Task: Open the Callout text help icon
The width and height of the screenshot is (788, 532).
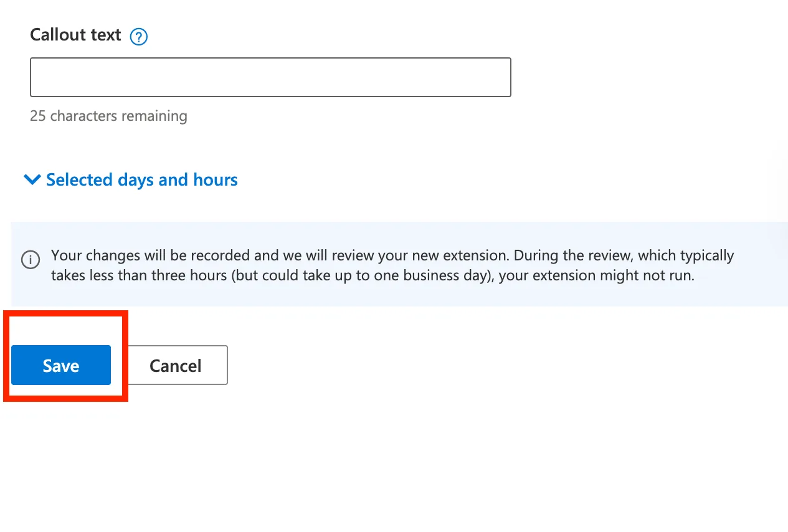Action: coord(138,37)
